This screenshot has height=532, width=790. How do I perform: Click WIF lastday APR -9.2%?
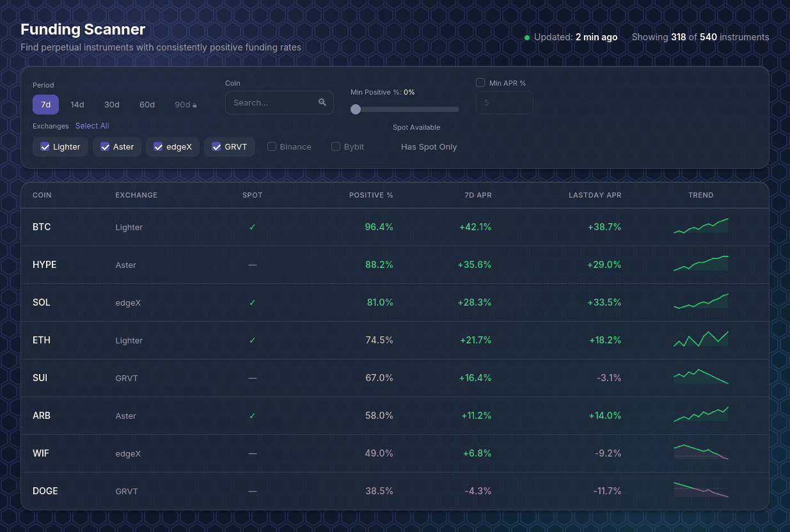[608, 453]
